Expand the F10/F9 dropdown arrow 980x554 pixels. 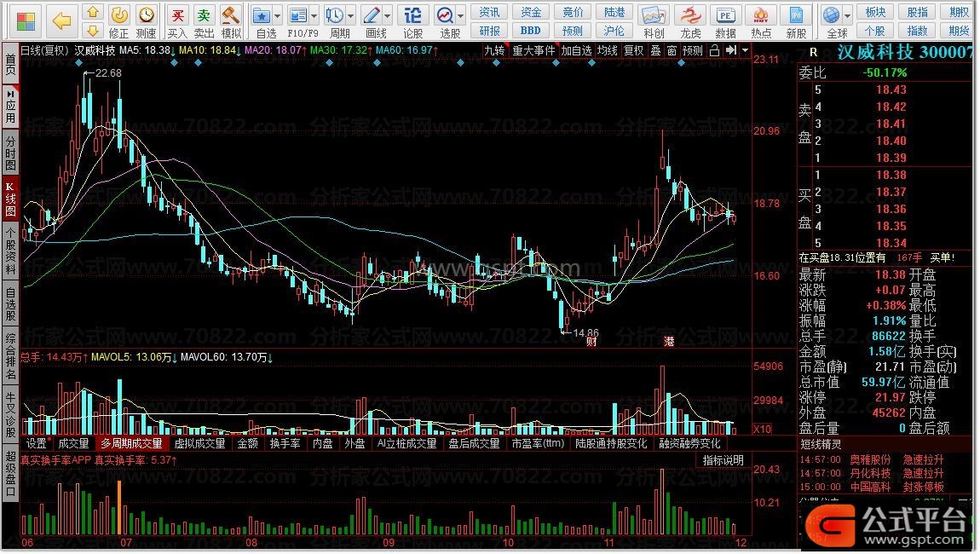[314, 15]
